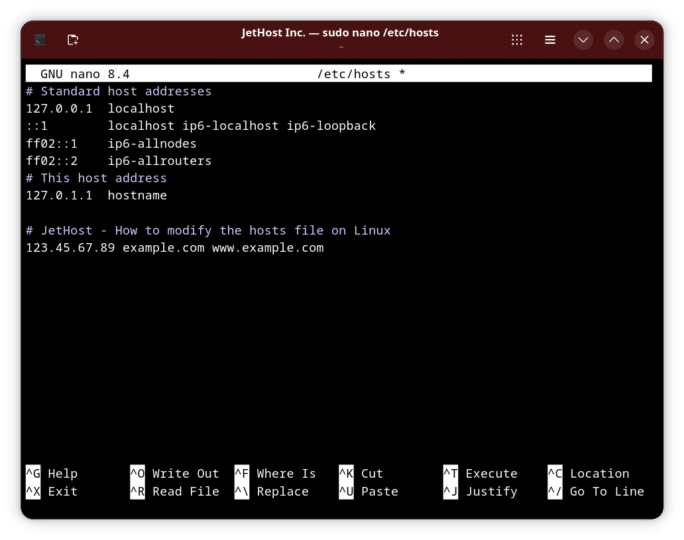Click 'hostname' on the 127.0.1.1 line

(137, 195)
